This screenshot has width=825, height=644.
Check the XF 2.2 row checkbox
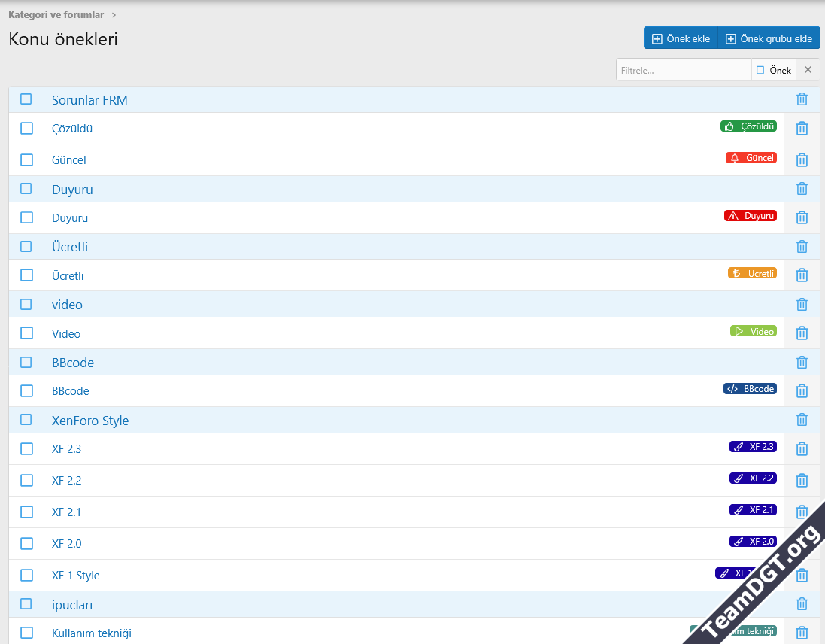[x=26, y=481]
